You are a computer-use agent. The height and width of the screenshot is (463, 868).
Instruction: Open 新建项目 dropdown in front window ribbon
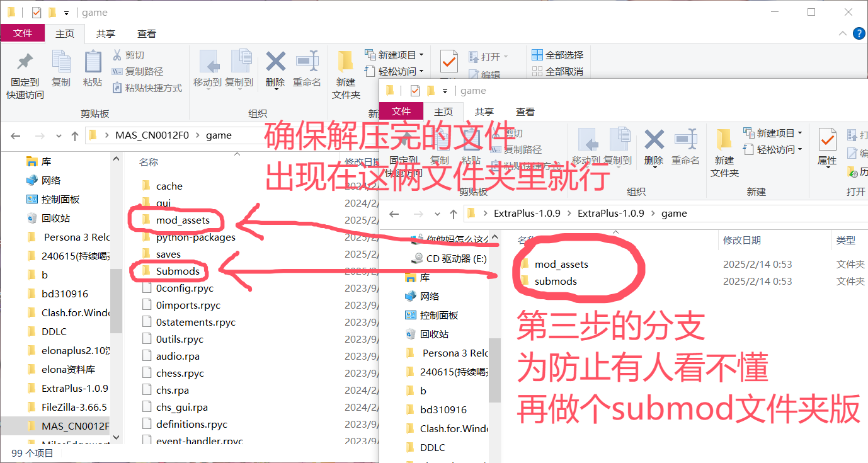pos(773,133)
